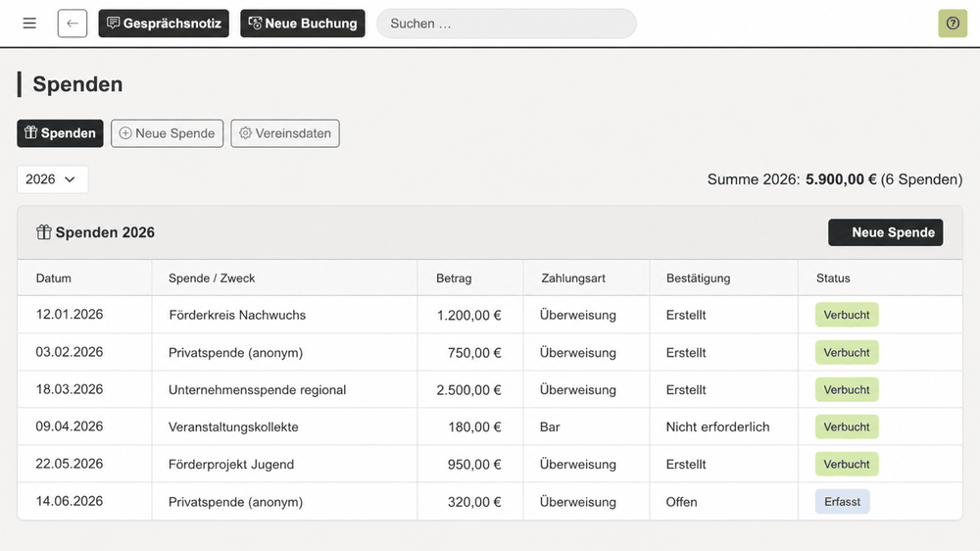Click the Summe 2026 total 5.900,00 €

pos(841,179)
